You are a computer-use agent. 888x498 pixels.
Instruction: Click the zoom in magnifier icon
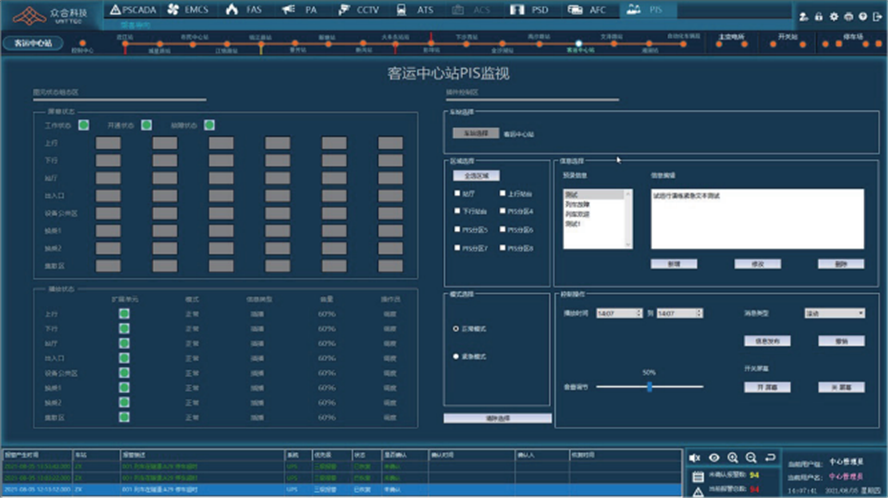733,457
